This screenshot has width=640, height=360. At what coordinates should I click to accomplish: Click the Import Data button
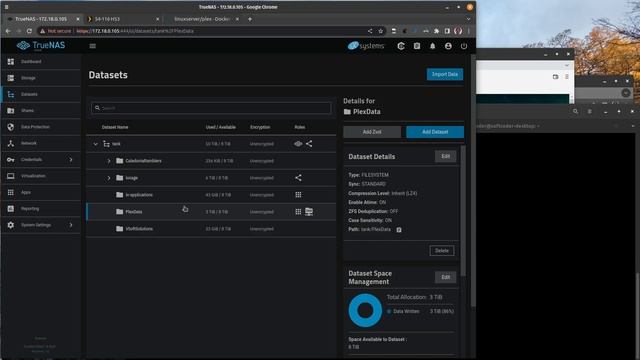(445, 74)
